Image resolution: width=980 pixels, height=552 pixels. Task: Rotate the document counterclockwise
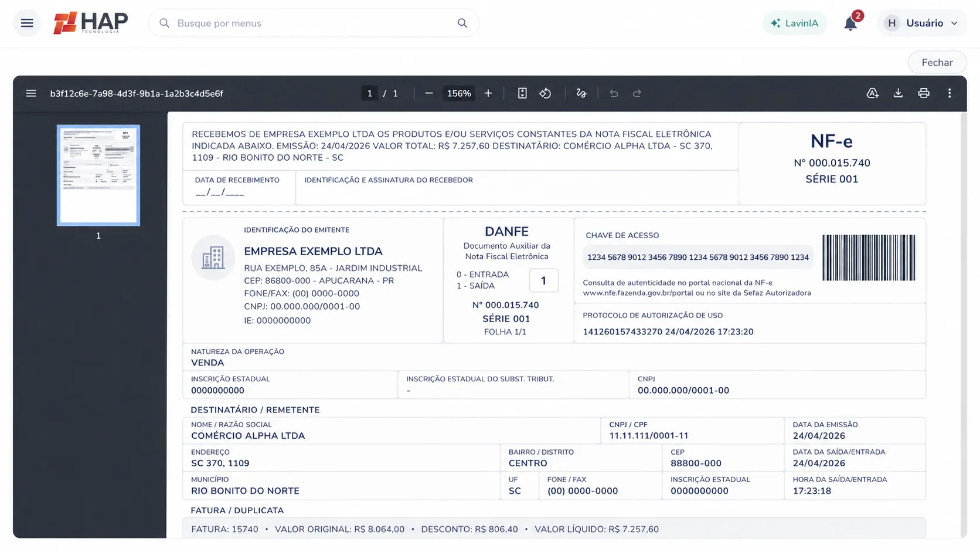[x=546, y=93]
